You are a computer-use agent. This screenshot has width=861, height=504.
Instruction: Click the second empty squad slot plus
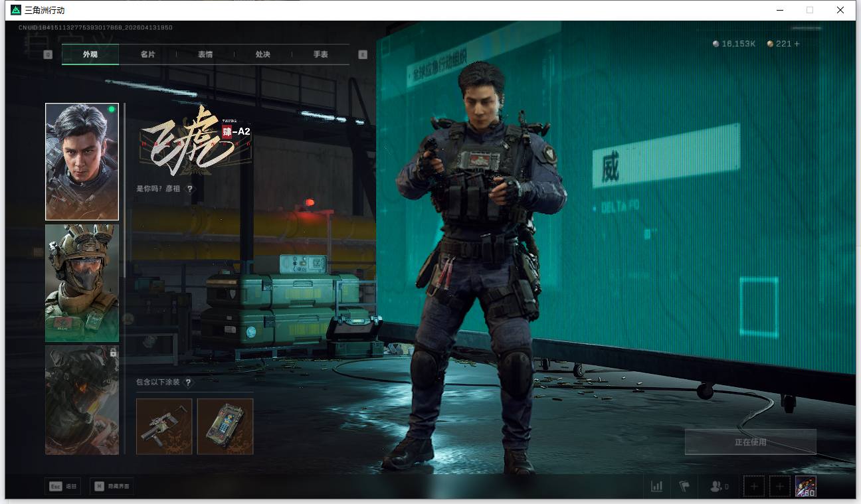pyautogui.click(x=780, y=487)
